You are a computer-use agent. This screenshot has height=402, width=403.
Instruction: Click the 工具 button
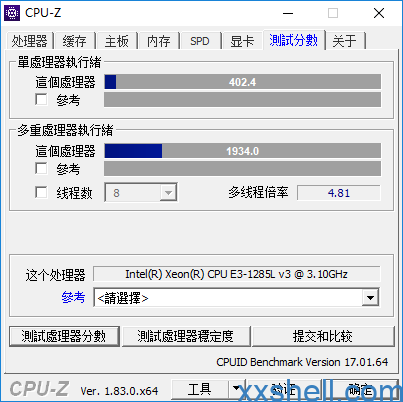(x=200, y=389)
